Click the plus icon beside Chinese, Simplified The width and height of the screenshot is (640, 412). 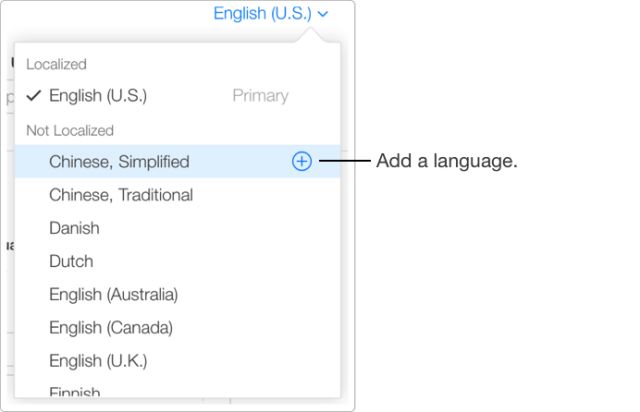point(302,161)
